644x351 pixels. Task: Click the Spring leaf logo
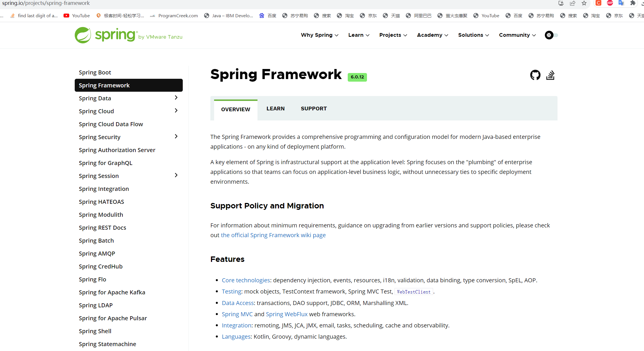(x=83, y=35)
